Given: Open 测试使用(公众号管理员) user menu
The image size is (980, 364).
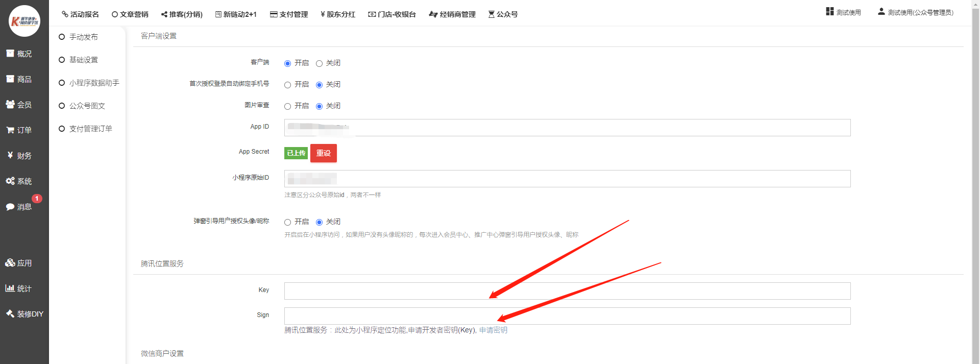Looking at the screenshot, I should 916,12.
